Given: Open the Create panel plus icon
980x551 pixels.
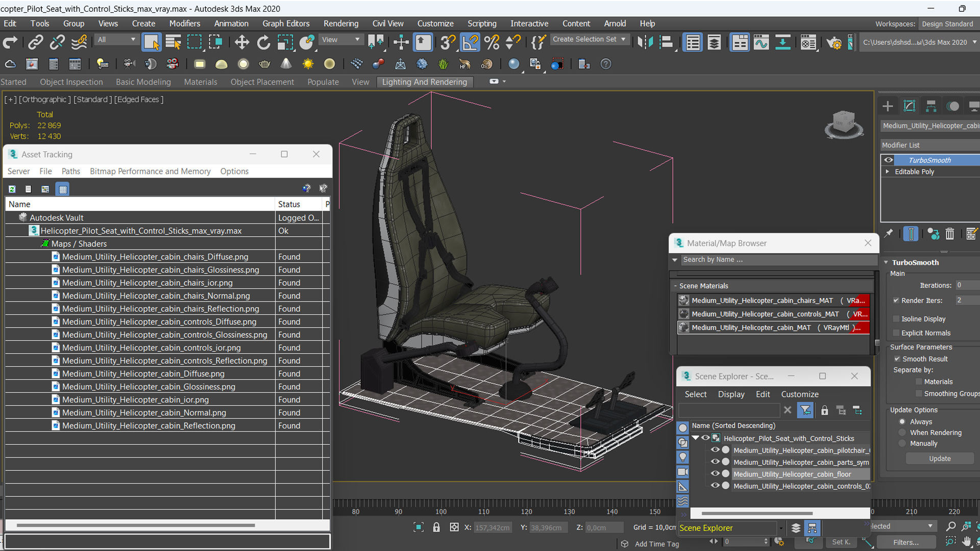Looking at the screenshot, I should point(888,106).
